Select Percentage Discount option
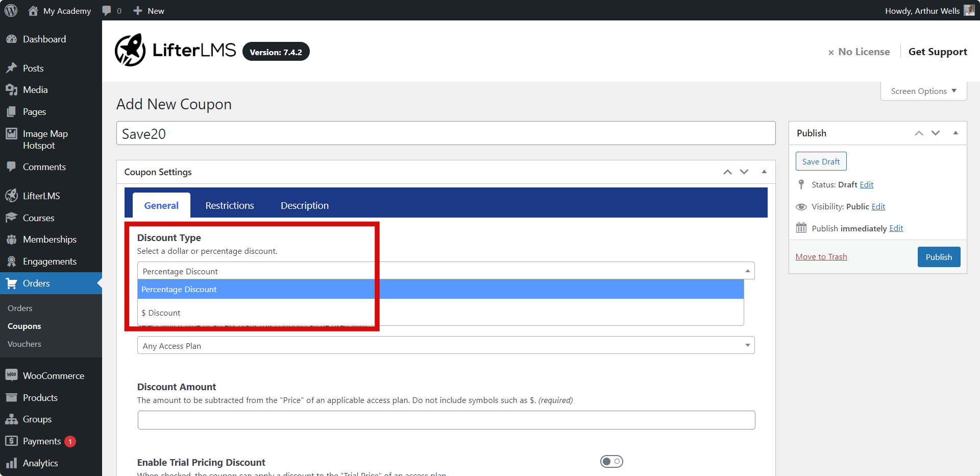 [440, 289]
